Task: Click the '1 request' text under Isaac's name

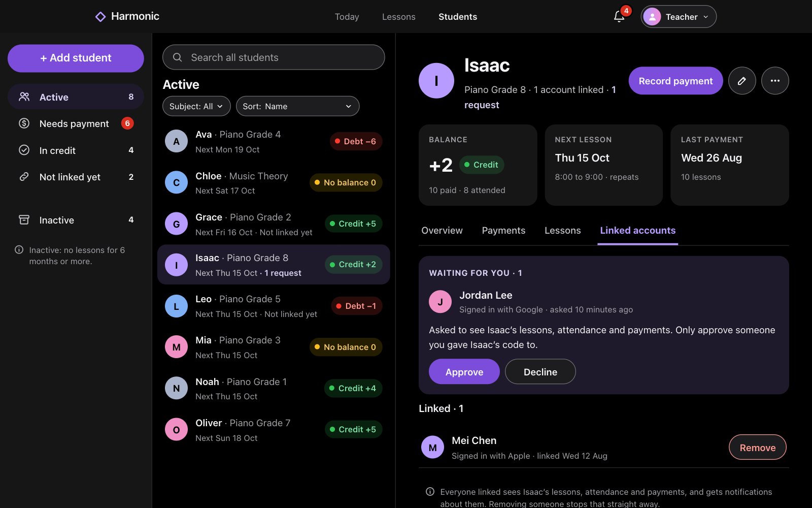Action: click(x=540, y=97)
